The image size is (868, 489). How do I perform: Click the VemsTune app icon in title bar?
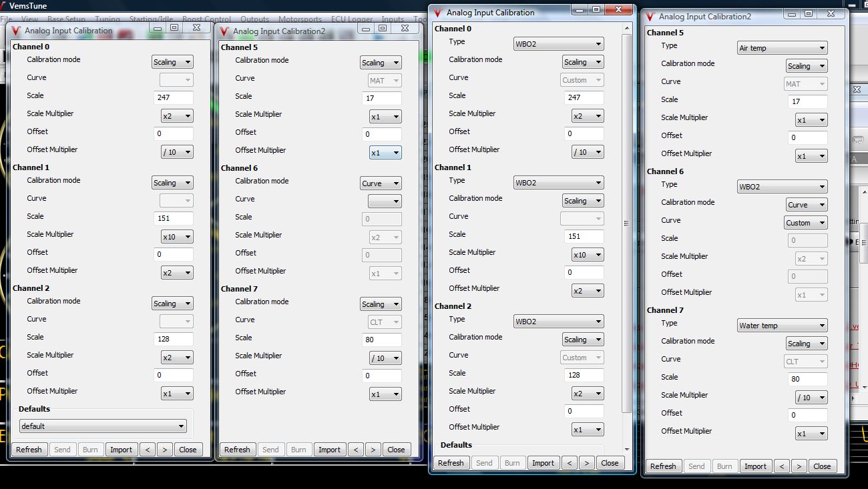coord(5,5)
